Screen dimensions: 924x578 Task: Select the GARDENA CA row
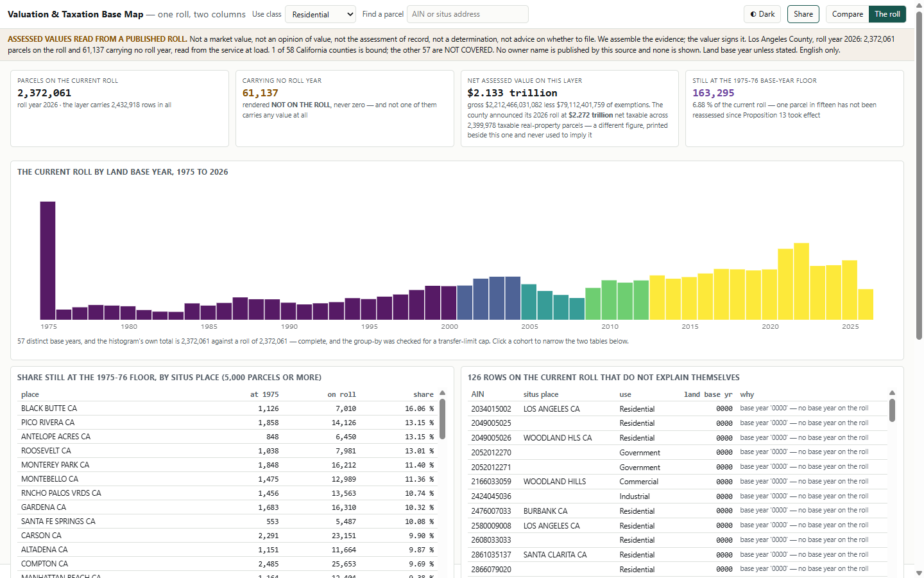228,507
